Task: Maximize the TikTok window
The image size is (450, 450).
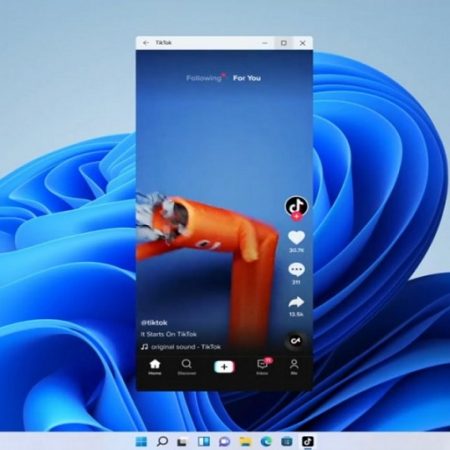Action: [284, 43]
